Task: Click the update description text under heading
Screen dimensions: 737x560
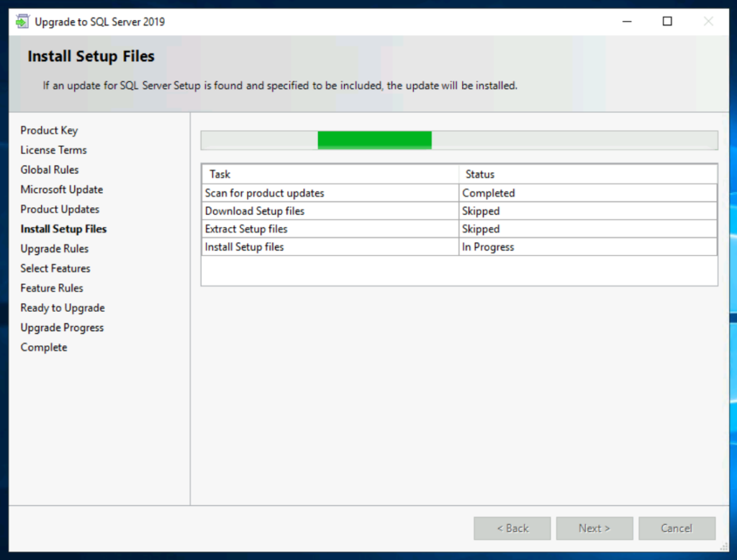Action: click(280, 86)
